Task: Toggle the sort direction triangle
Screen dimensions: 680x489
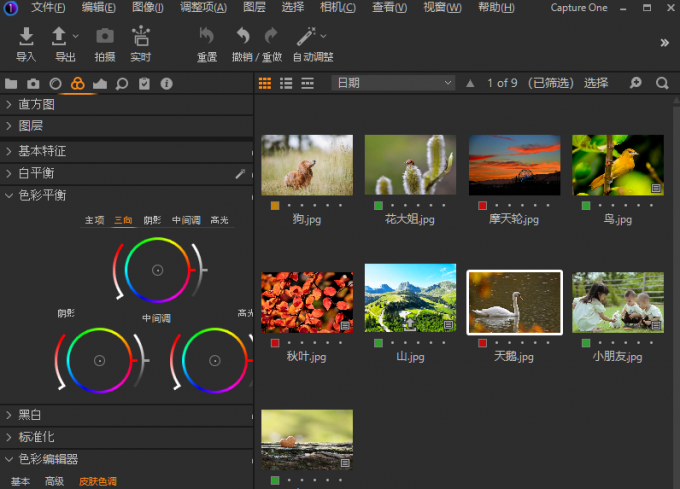Action: (470, 83)
